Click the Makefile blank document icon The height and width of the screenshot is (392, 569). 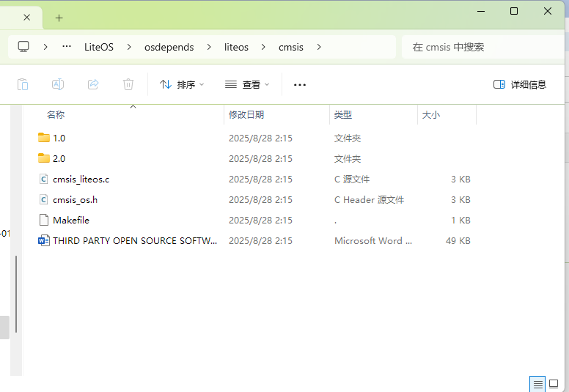click(43, 220)
